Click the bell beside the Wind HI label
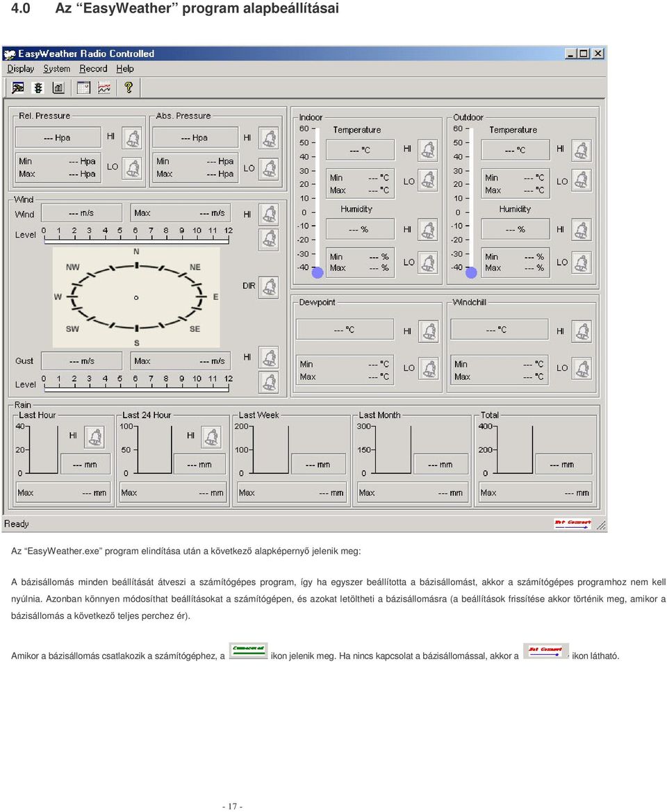667x812 pixels. click(269, 215)
